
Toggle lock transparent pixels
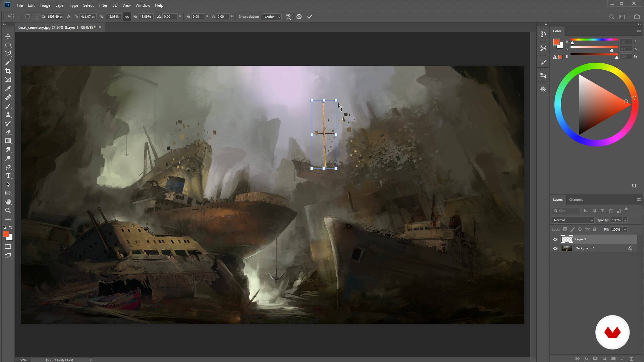coord(565,229)
